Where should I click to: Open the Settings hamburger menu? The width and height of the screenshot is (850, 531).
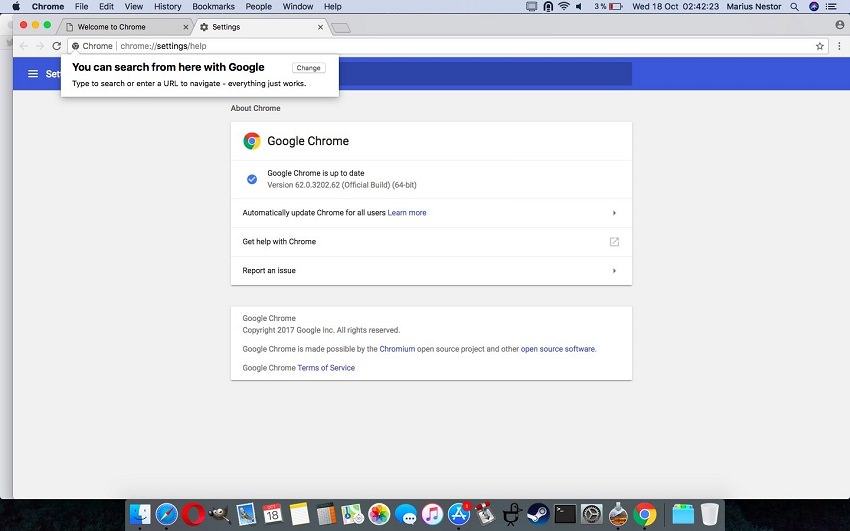pos(32,74)
